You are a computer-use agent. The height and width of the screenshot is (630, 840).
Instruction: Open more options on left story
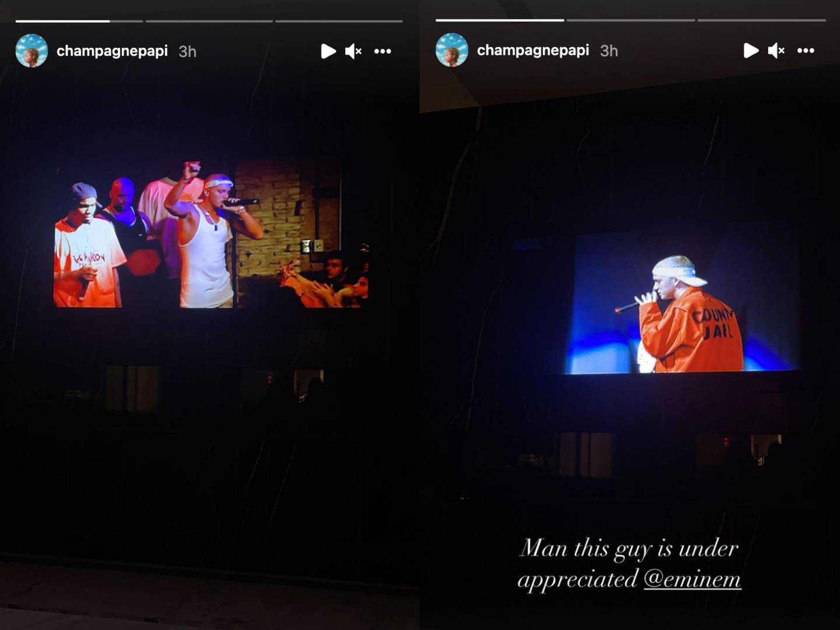click(x=383, y=51)
